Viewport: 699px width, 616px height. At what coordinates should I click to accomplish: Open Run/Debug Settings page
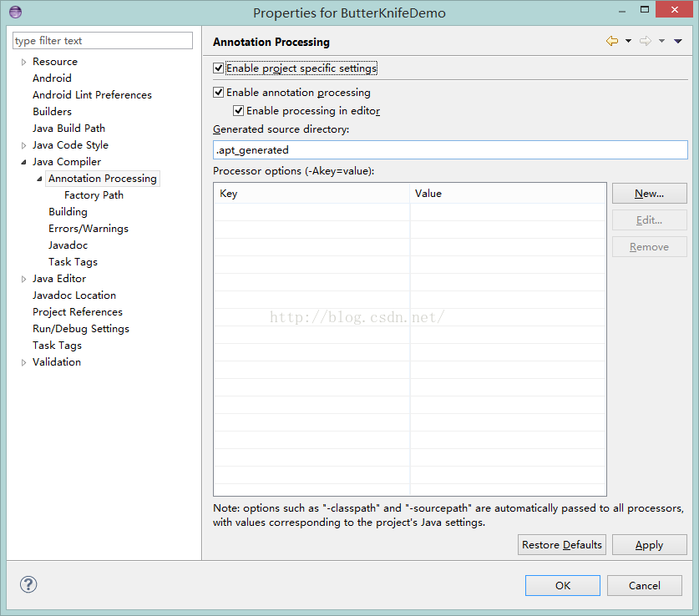coord(81,329)
